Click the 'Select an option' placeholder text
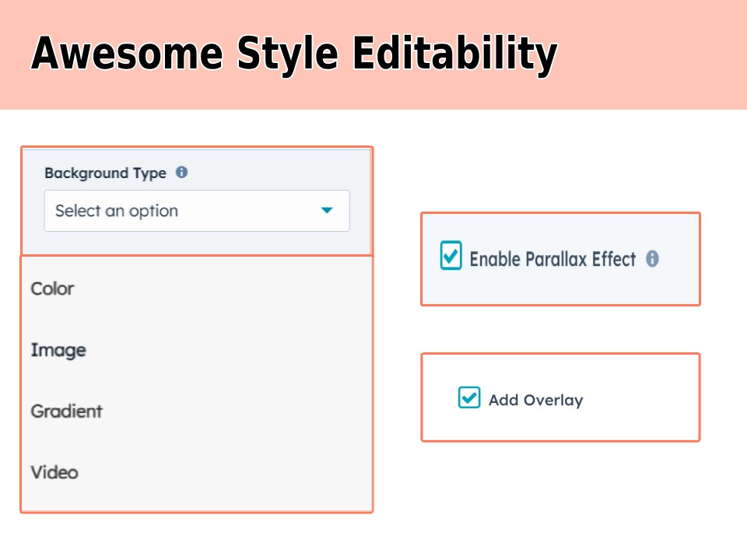Image resolution: width=747 pixels, height=560 pixels. [x=117, y=211]
